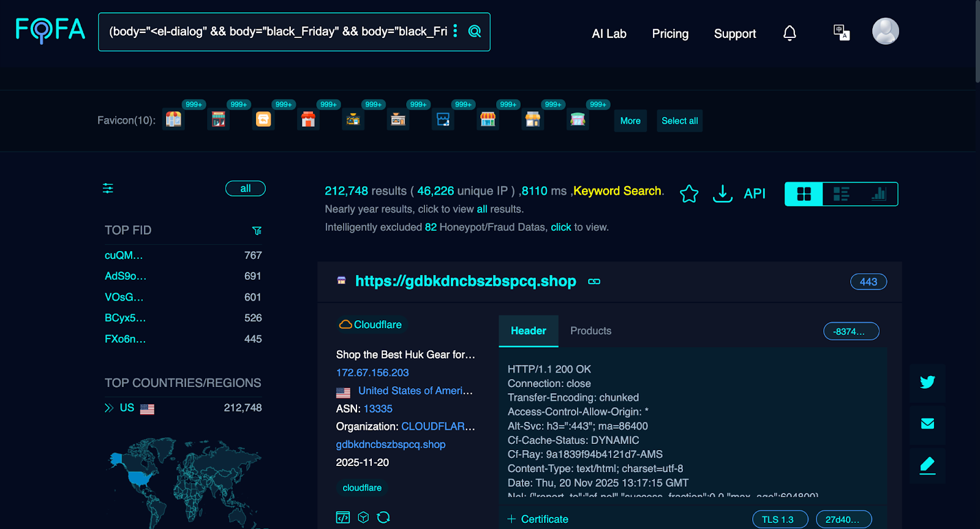The width and height of the screenshot is (980, 529).
Task: View website source code icon
Action: point(343,517)
